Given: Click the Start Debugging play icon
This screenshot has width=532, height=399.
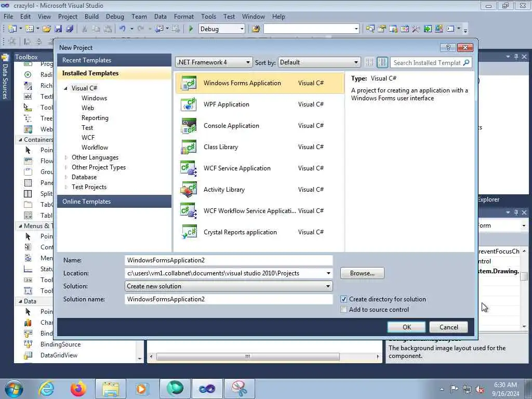Looking at the screenshot, I should coord(191,29).
